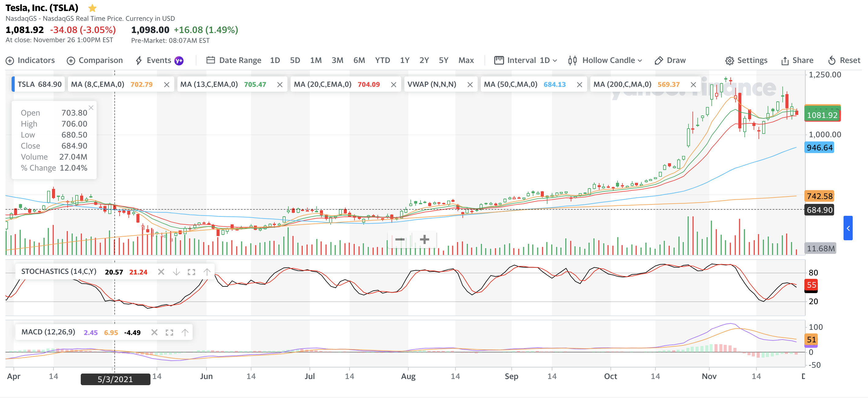Click the Tesla, Inc. (TSLA) title
Image resolution: width=868 pixels, height=398 pixels.
pyautogui.click(x=42, y=8)
